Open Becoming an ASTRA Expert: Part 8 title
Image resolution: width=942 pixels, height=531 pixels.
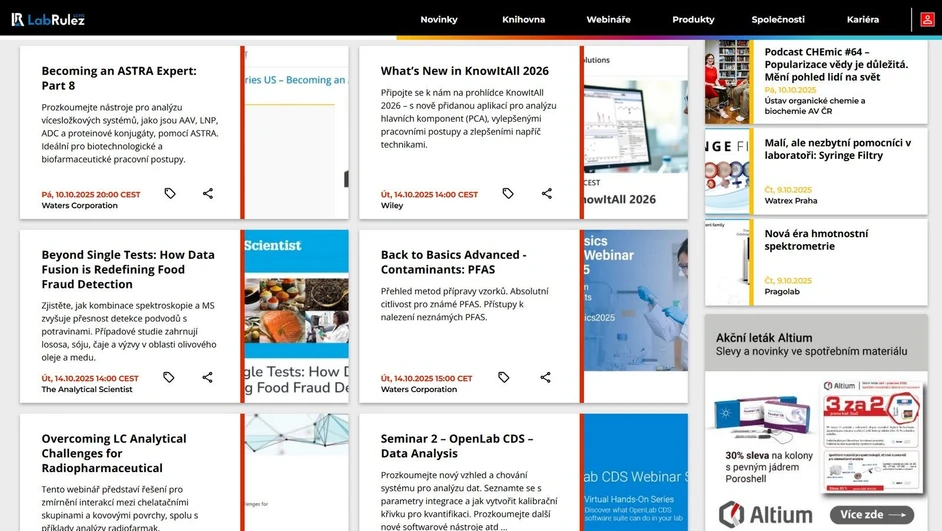(x=119, y=78)
